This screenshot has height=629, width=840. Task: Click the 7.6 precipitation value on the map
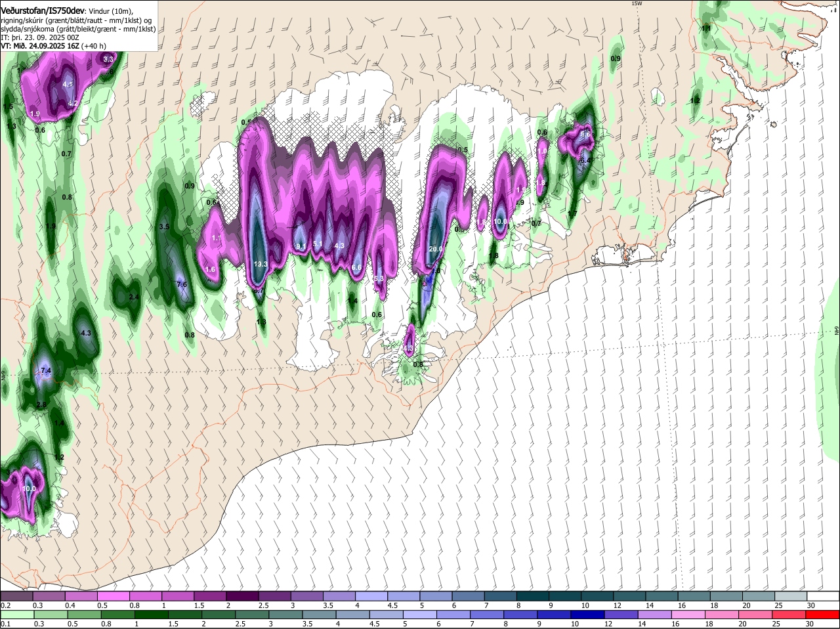(x=182, y=284)
